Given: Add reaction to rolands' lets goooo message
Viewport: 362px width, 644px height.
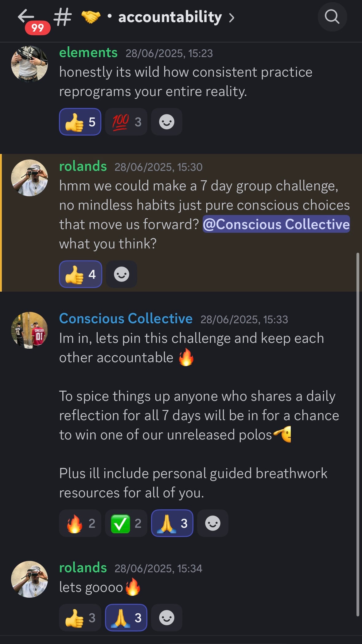Looking at the screenshot, I should [166, 618].
